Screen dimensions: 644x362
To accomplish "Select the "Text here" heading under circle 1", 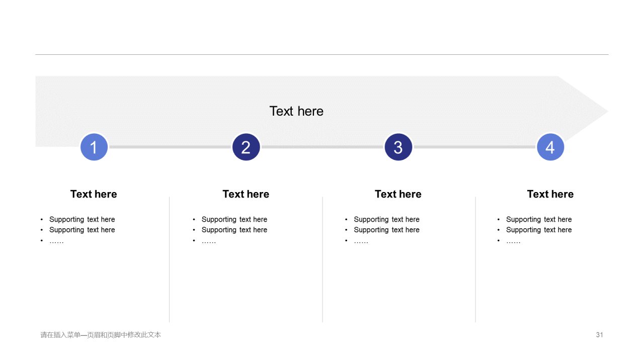I will [94, 194].
